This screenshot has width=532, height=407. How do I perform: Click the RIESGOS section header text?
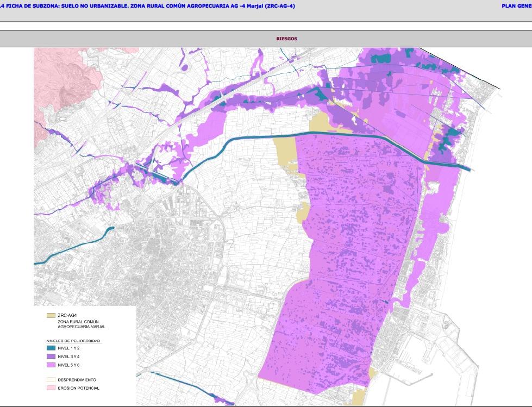(x=286, y=39)
